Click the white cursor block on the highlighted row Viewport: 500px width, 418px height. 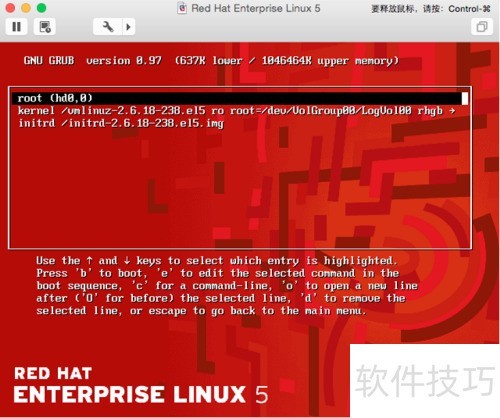point(465,98)
